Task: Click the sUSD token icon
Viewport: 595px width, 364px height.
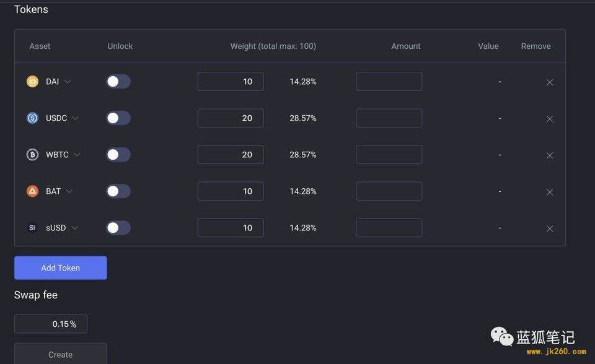Action: pyautogui.click(x=32, y=228)
